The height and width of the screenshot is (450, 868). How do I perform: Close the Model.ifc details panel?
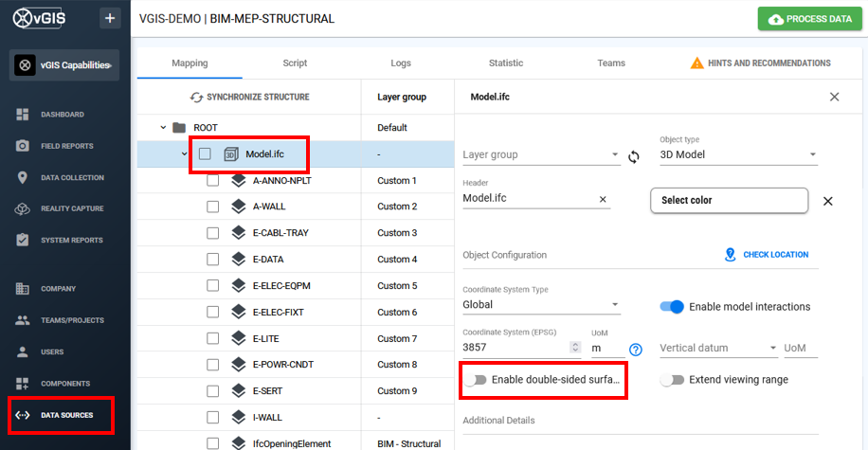click(x=834, y=97)
